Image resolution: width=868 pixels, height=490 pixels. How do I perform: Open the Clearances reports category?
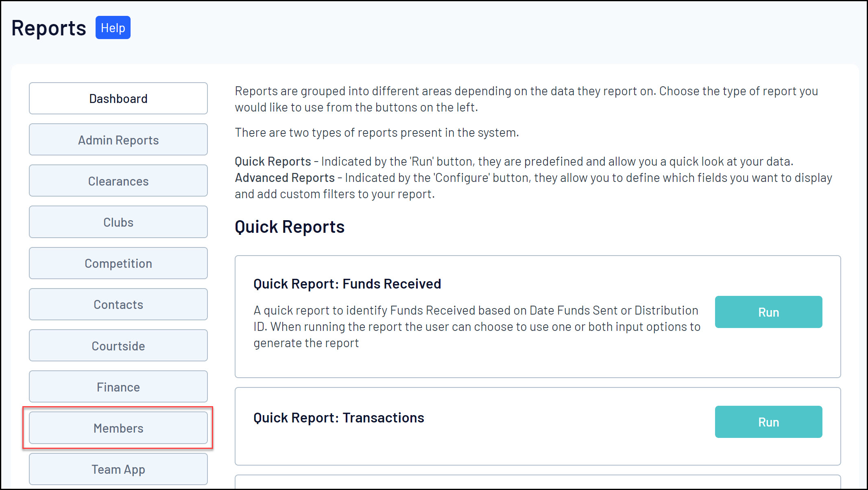click(x=118, y=181)
